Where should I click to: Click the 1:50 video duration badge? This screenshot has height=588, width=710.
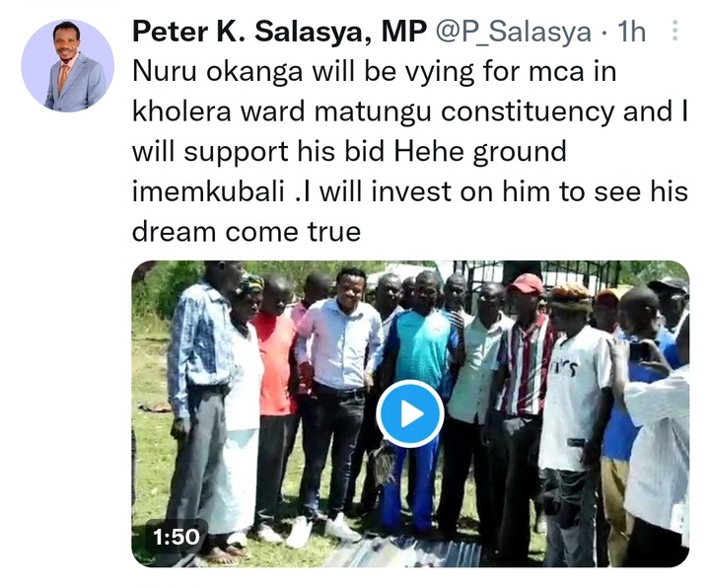[x=177, y=537]
